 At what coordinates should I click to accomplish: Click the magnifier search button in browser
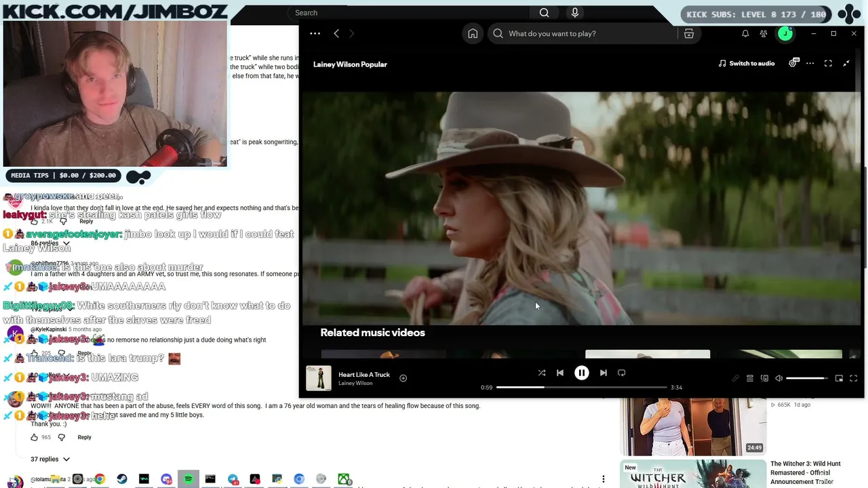(x=544, y=12)
